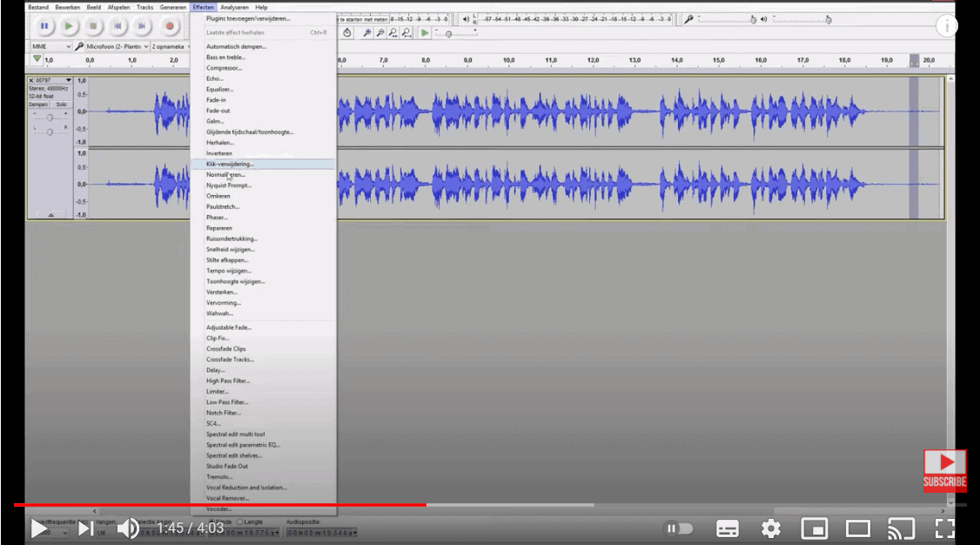980x545 pixels.
Task: Fit the selection to window width
Action: click(393, 32)
